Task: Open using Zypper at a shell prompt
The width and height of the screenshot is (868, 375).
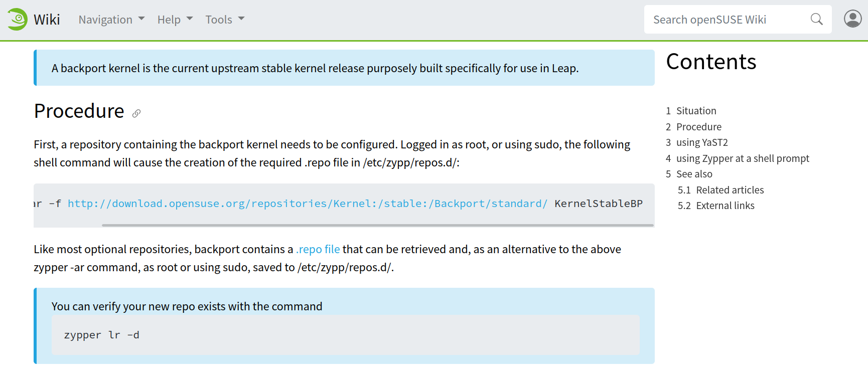Action: 738,158
